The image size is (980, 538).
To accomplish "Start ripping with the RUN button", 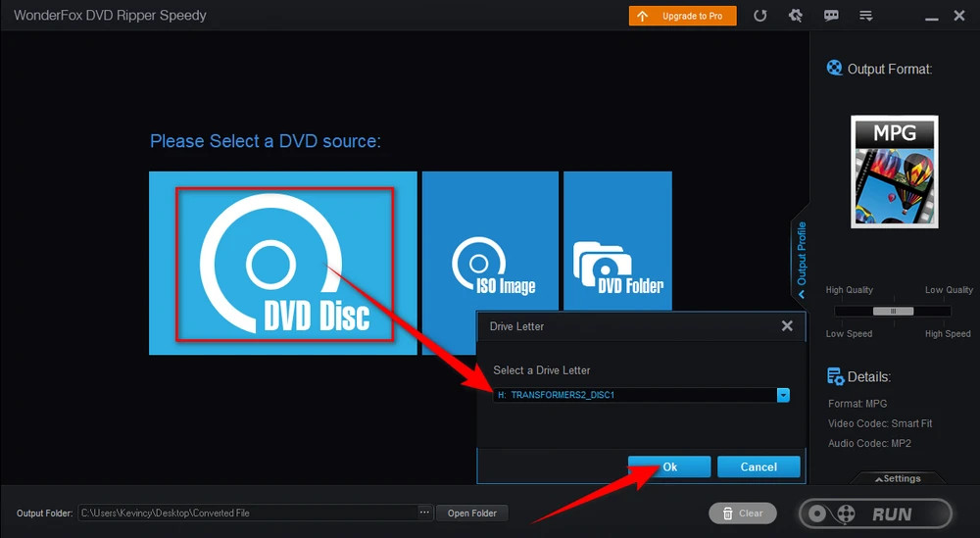I will 875,514.
